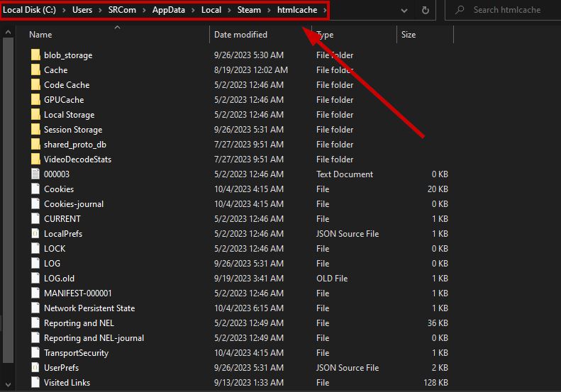Screen dimensions: 561x392
Task: Go to Local Disk (C:) breadcrumb
Action: click(30, 10)
